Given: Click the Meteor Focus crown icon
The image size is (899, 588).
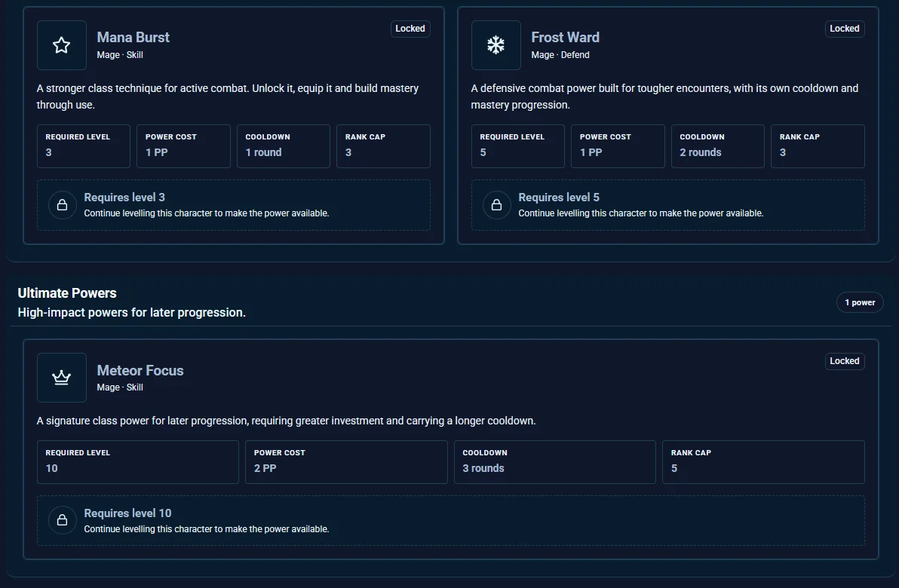Looking at the screenshot, I should point(61,378).
